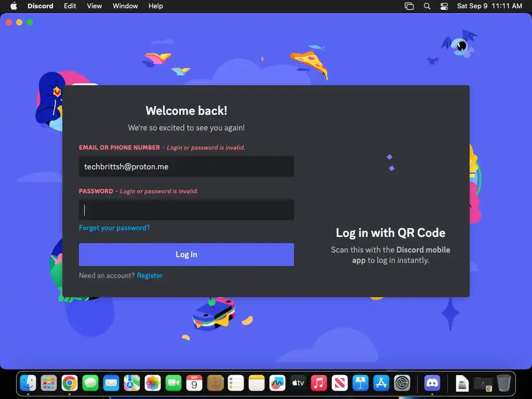Open App Store from the dock

(381, 383)
